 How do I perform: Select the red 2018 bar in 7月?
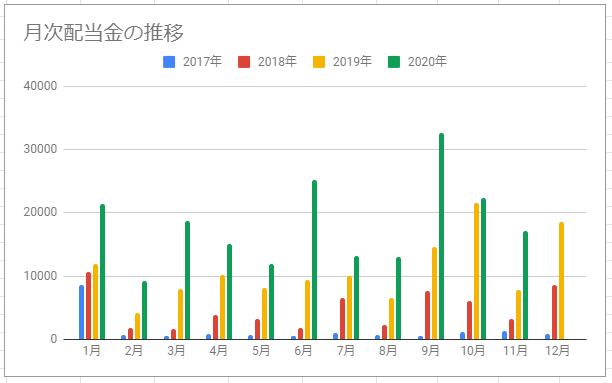click(x=343, y=319)
